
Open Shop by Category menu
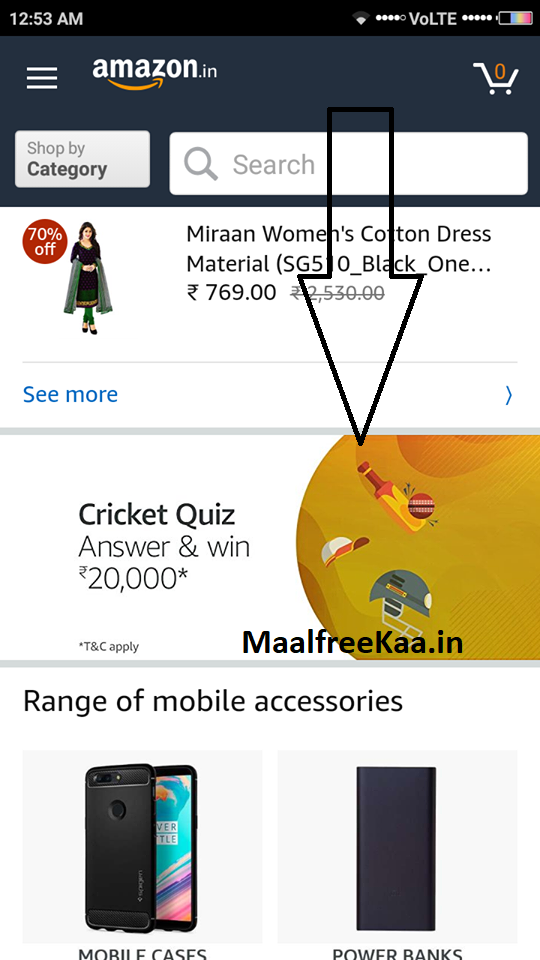pyautogui.click(x=82, y=159)
